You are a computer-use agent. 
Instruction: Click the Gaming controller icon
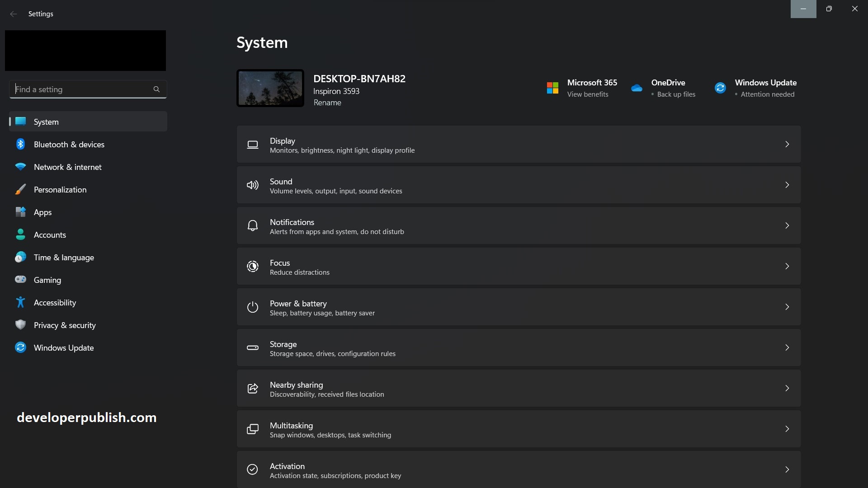(21, 280)
